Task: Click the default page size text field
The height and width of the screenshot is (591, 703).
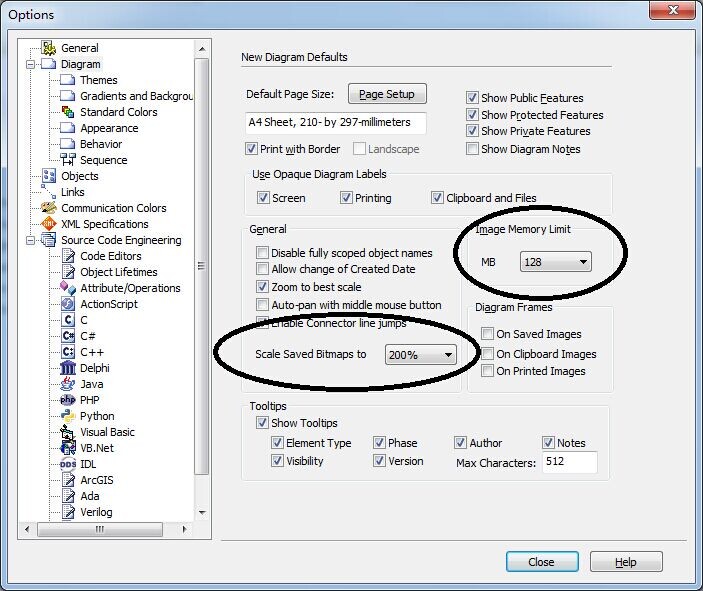Action: coord(336,122)
